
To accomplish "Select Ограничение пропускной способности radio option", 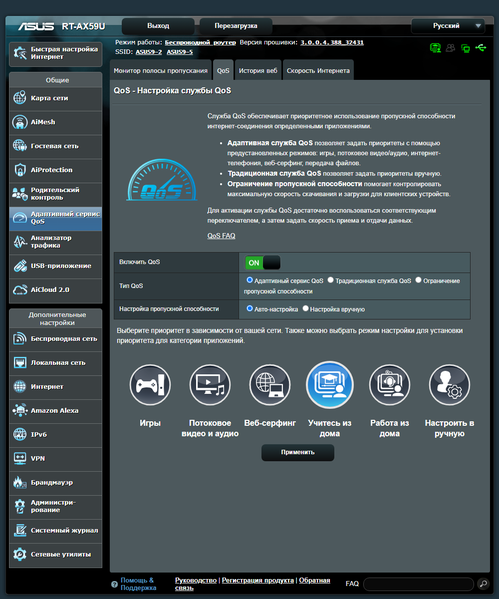I will (418, 280).
